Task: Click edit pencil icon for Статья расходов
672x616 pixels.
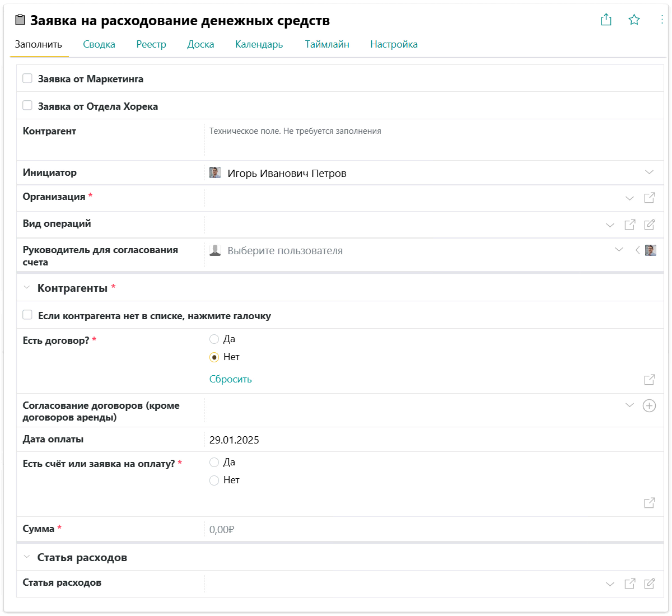Action: (650, 584)
